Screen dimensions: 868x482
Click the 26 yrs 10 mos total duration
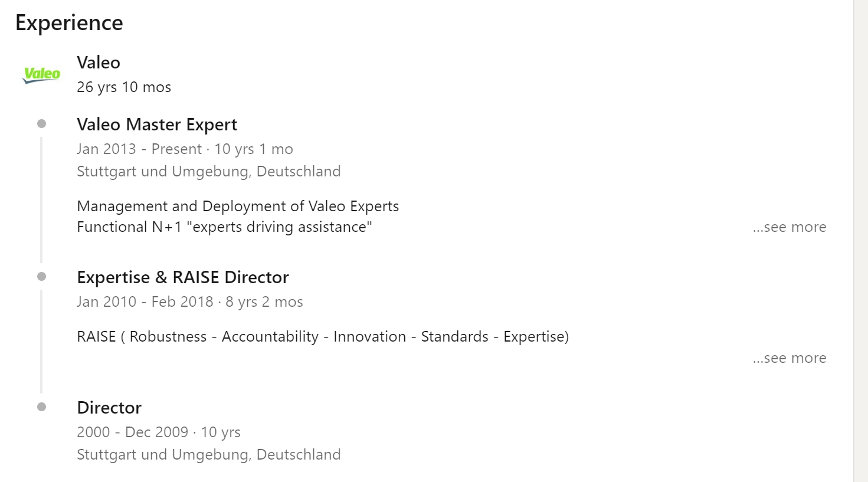(x=124, y=87)
